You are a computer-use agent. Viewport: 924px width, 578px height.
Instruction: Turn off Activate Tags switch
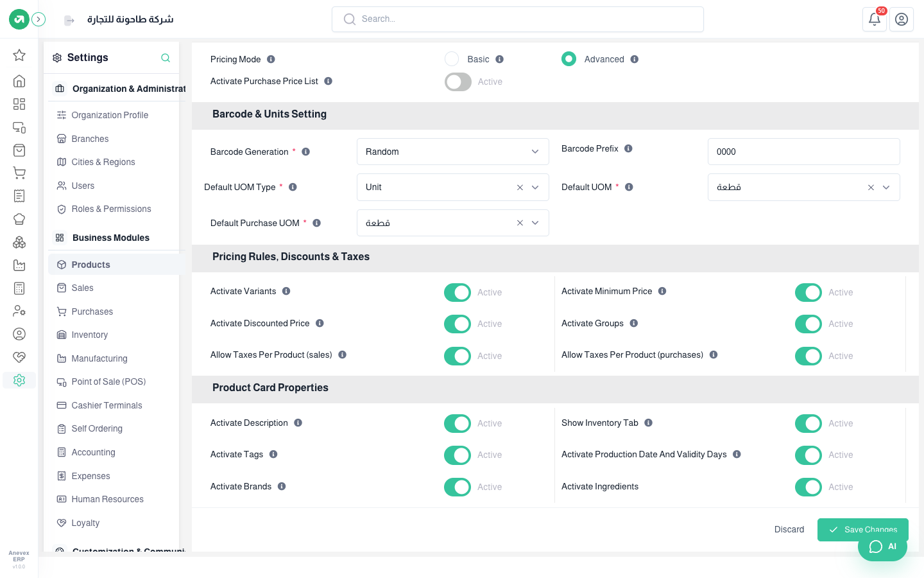(x=458, y=455)
